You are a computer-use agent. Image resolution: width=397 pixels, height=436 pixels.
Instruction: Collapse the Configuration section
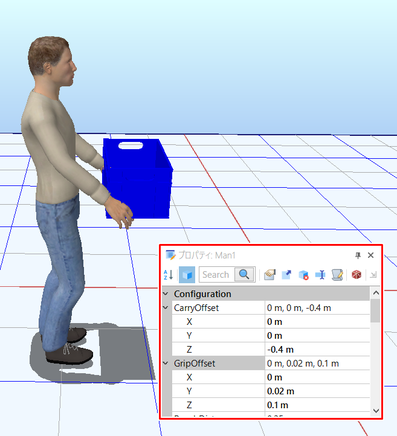click(165, 294)
